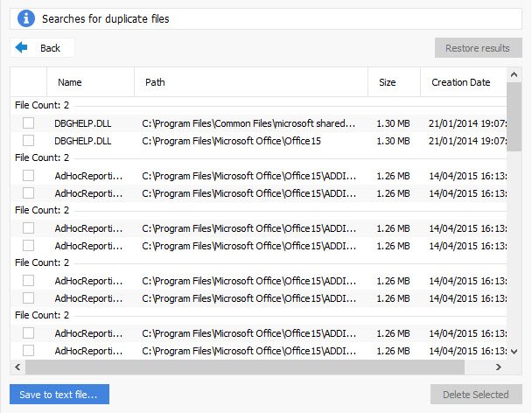This screenshot has height=413, width=532.
Task: Save results with Save to text file button
Action: [x=59, y=395]
